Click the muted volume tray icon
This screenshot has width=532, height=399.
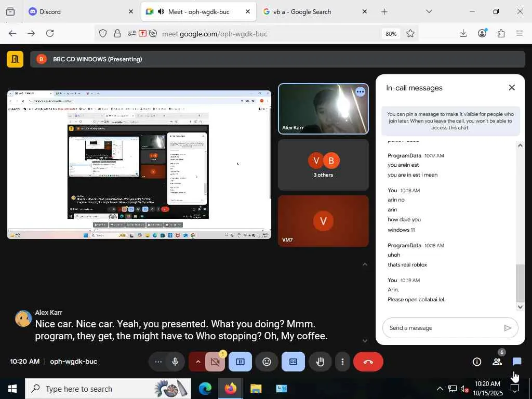464,389
